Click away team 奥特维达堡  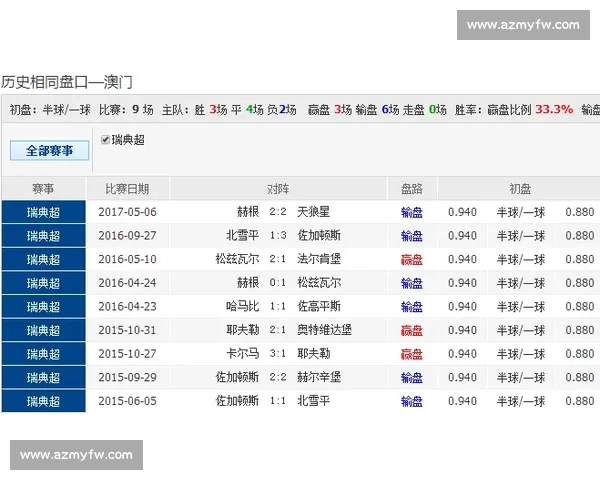pos(324,330)
